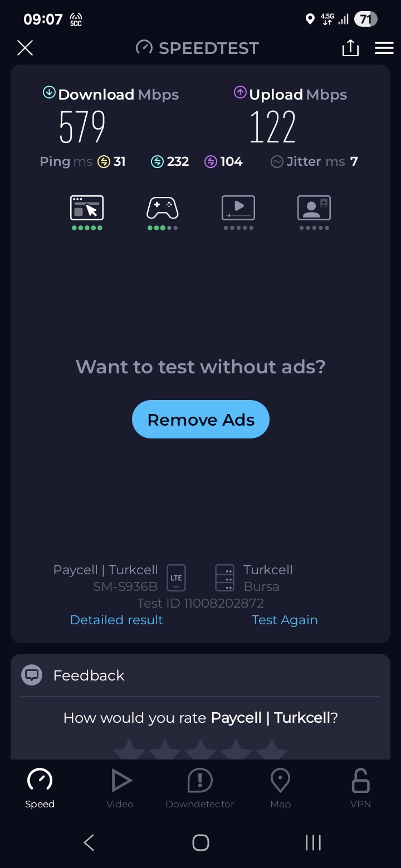Open the hamburger menu
This screenshot has height=868, width=401.
coord(384,48)
